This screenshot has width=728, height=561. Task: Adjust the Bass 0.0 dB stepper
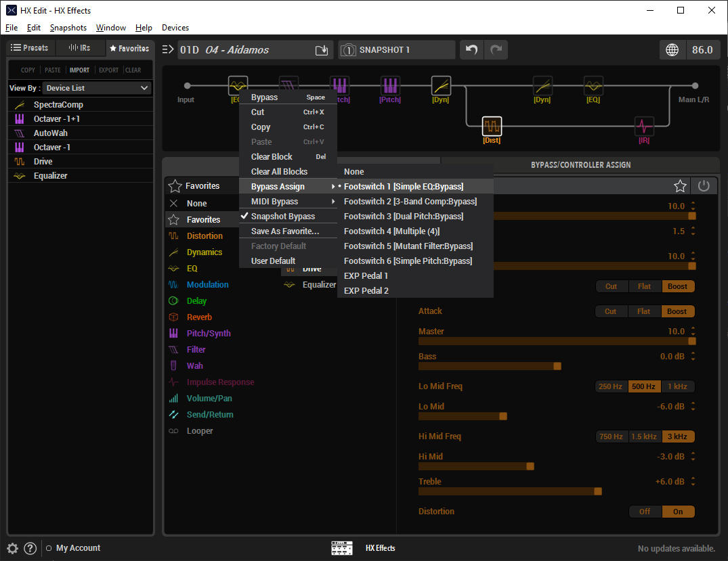[693, 356]
